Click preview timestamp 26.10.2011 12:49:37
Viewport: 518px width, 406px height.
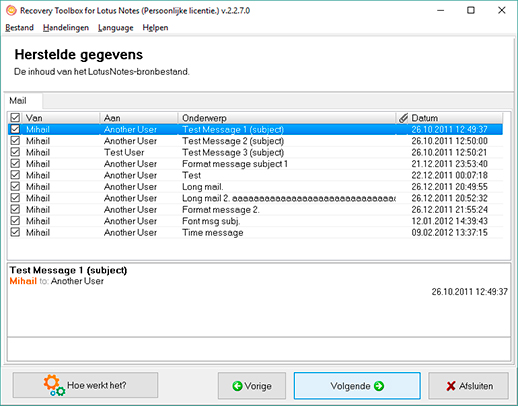pyautogui.click(x=469, y=292)
